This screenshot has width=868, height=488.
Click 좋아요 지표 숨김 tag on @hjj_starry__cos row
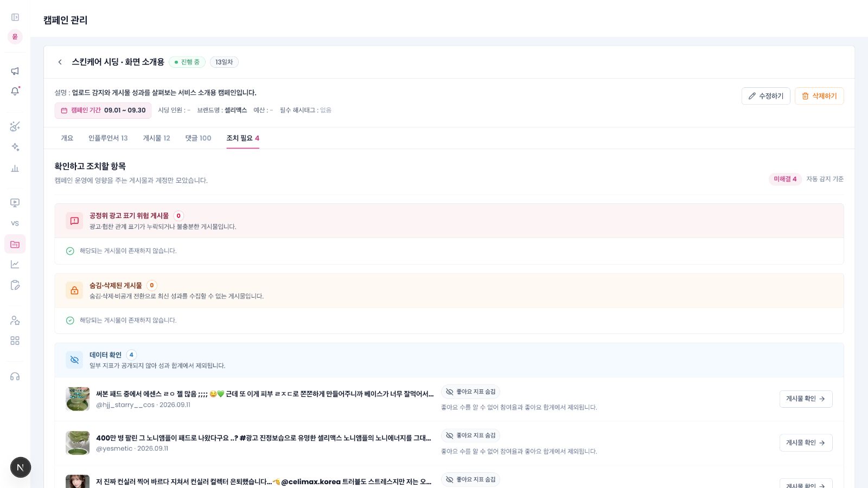(470, 391)
